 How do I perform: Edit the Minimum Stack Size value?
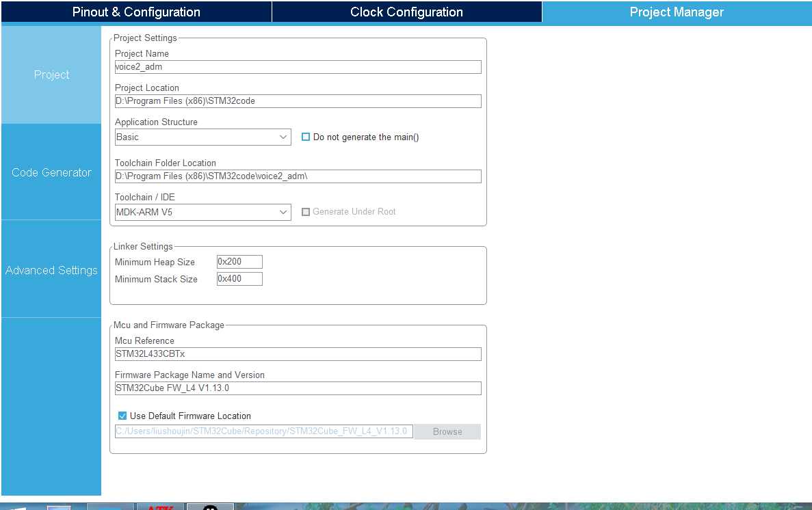pos(239,279)
